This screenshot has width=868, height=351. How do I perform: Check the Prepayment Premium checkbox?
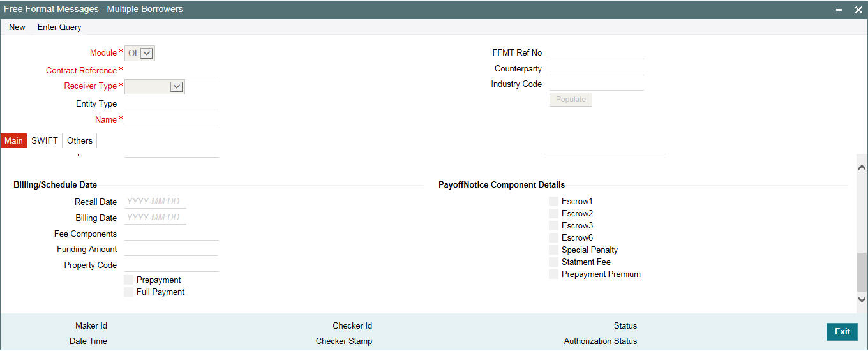coord(553,274)
